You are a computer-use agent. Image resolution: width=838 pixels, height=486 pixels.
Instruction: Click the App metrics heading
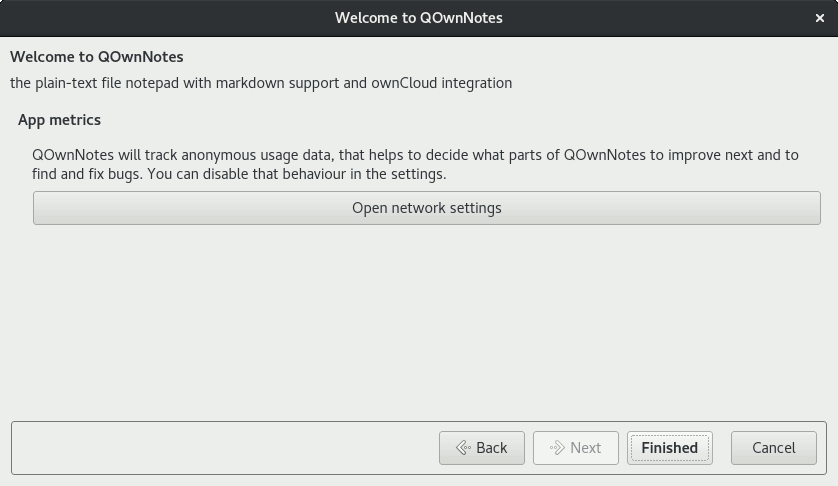pos(59,120)
